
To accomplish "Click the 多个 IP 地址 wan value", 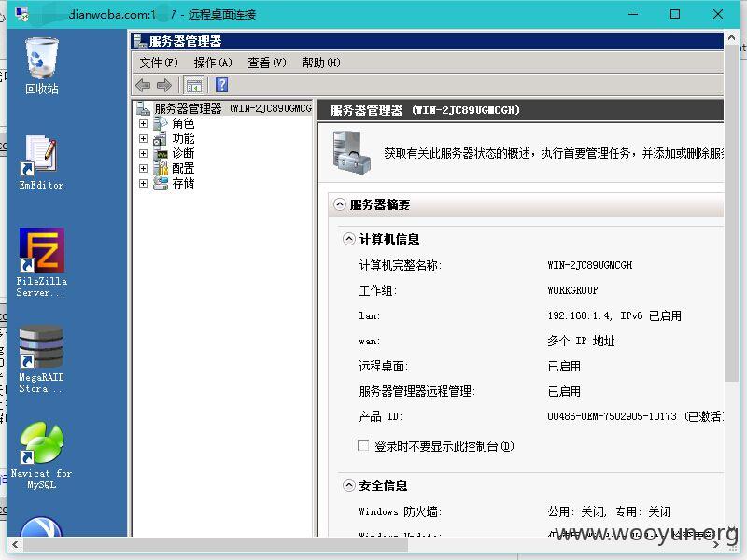I will 581,341.
